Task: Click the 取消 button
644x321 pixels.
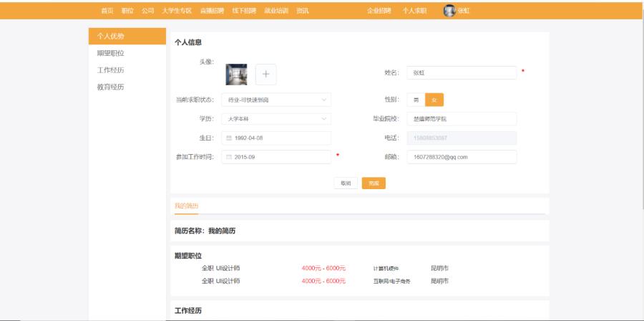Action: pos(346,183)
